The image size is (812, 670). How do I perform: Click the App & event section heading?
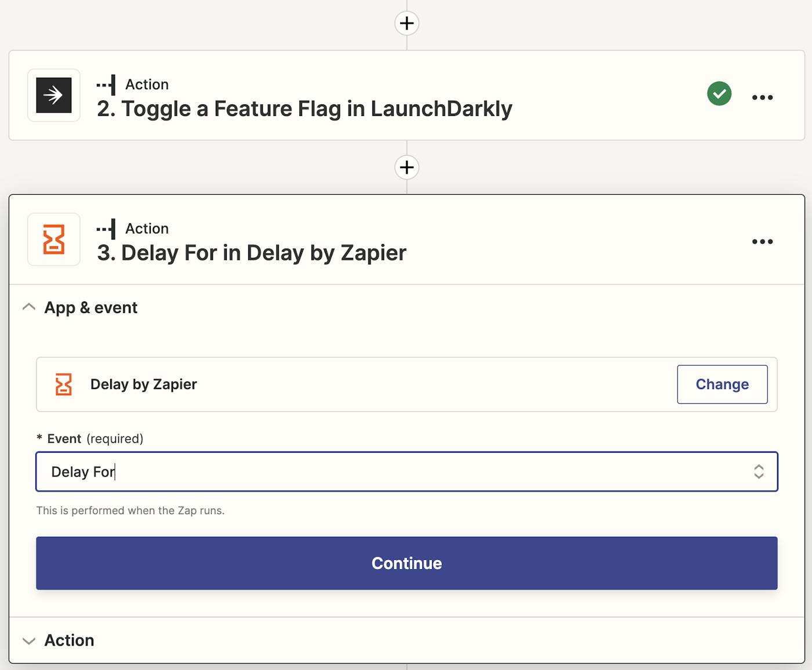point(91,308)
